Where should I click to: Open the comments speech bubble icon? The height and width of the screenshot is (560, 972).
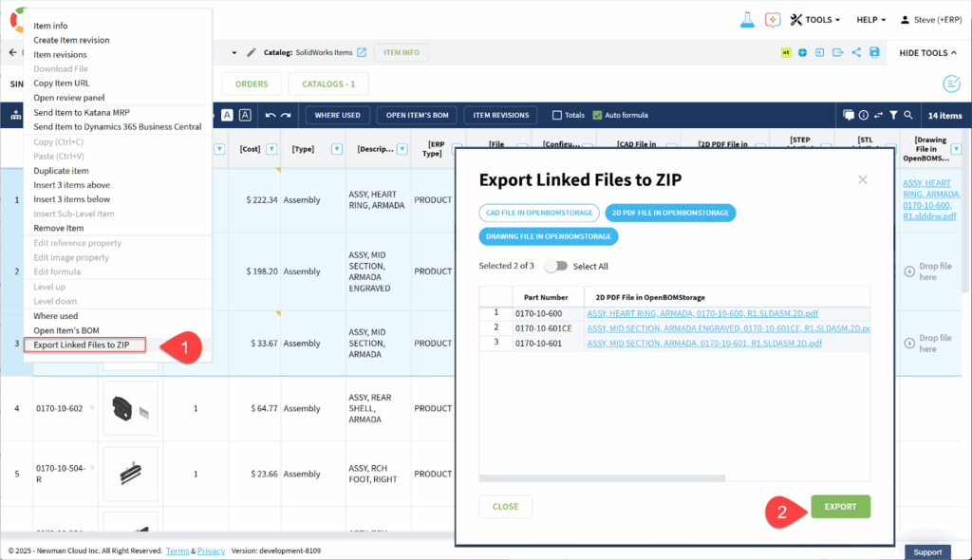(x=849, y=116)
